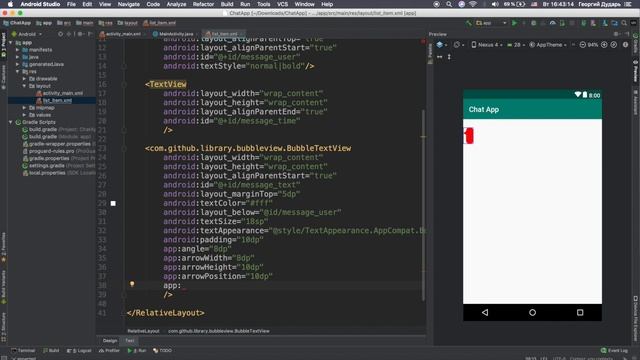Select list_item.xml in project tree
Image resolution: width=640 pixels, height=360 pixels.
coord(54,100)
